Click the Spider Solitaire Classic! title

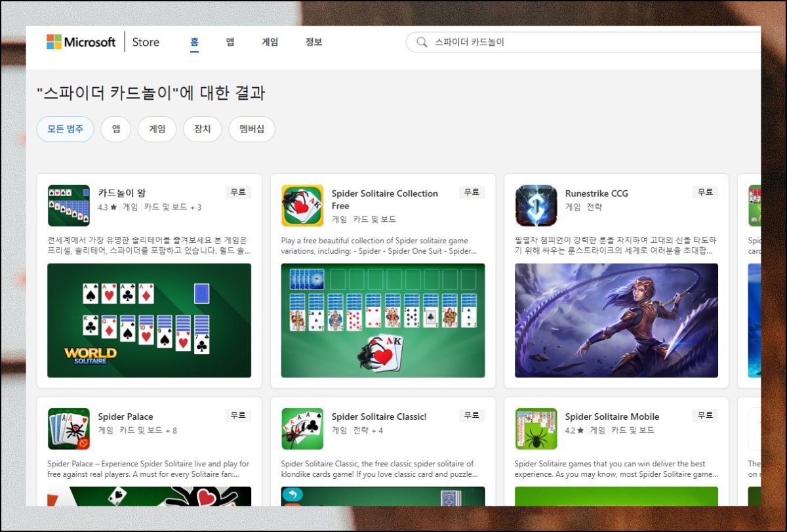[x=379, y=417]
